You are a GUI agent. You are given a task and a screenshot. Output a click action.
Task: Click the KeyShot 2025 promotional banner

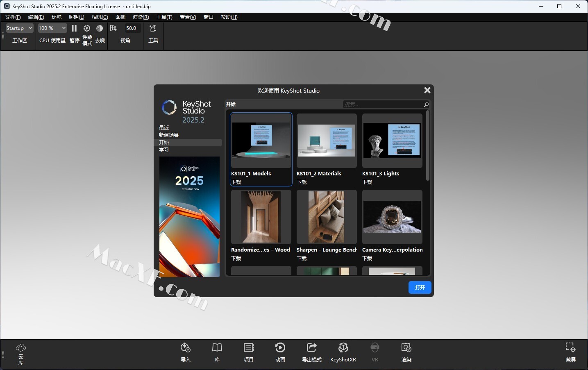point(189,217)
